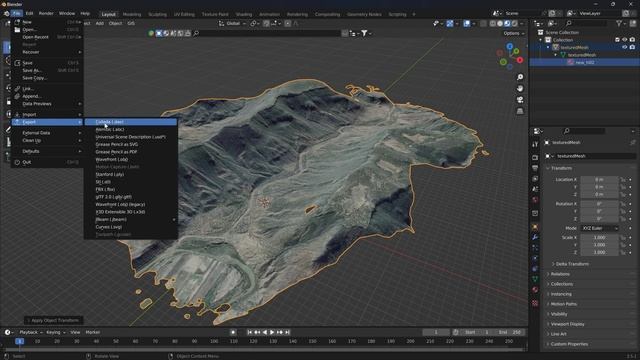This screenshot has width=640, height=360.
Task: Choose Wavefront (.obj) export option
Action: [x=131, y=160]
